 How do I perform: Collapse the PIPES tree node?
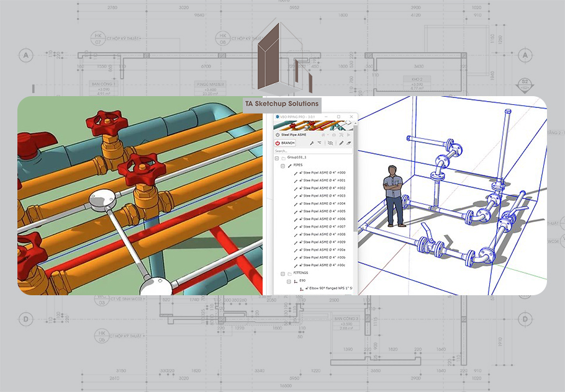[283, 166]
